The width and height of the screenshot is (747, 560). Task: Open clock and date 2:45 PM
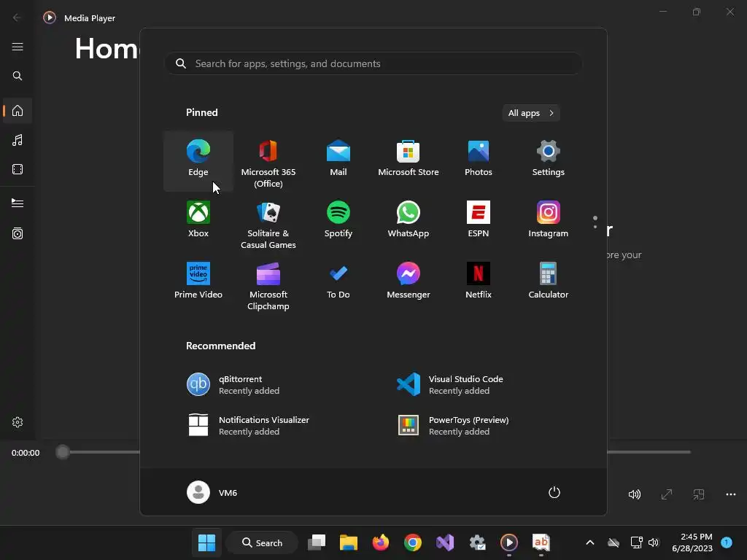pyautogui.click(x=692, y=542)
